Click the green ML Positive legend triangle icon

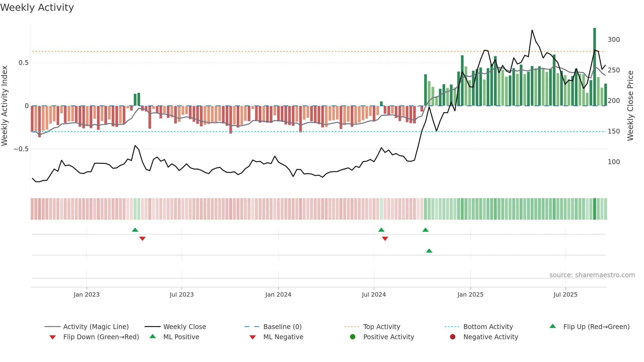[153, 336]
